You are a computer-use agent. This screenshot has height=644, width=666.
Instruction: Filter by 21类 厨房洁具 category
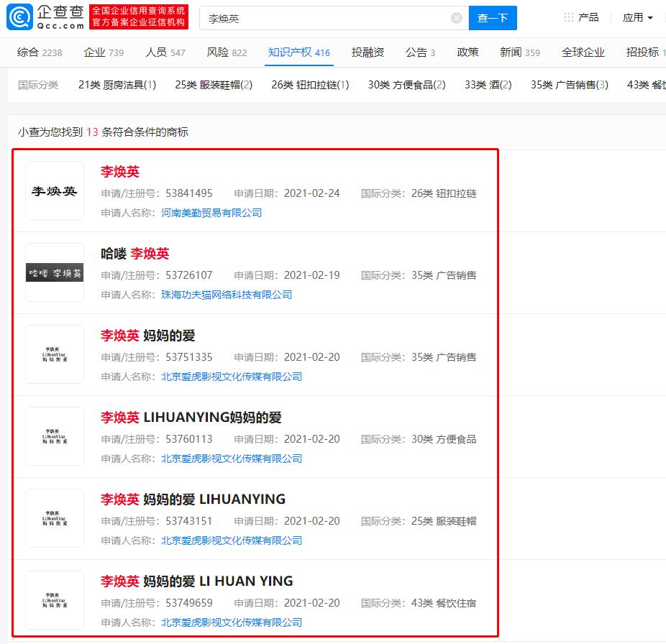click(117, 85)
